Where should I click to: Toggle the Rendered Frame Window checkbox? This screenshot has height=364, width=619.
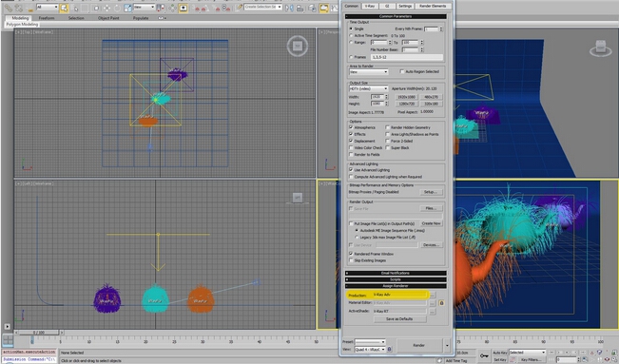(351, 254)
